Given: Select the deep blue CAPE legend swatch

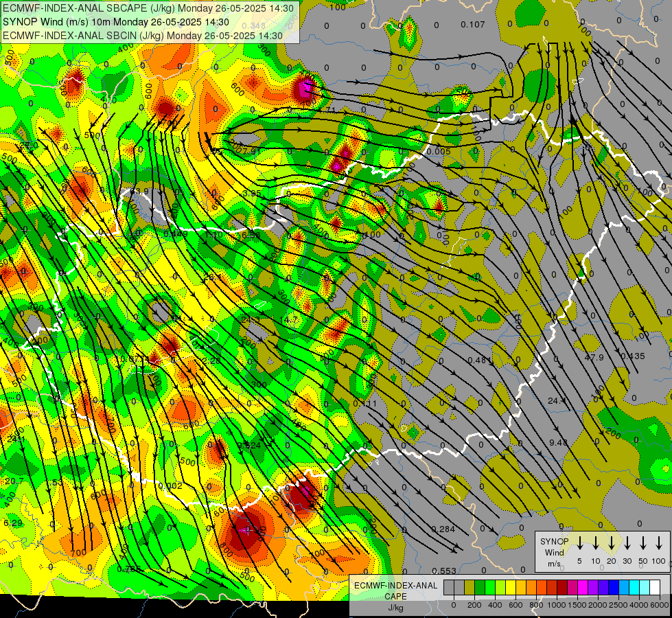Looking at the screenshot, I should tap(614, 588).
